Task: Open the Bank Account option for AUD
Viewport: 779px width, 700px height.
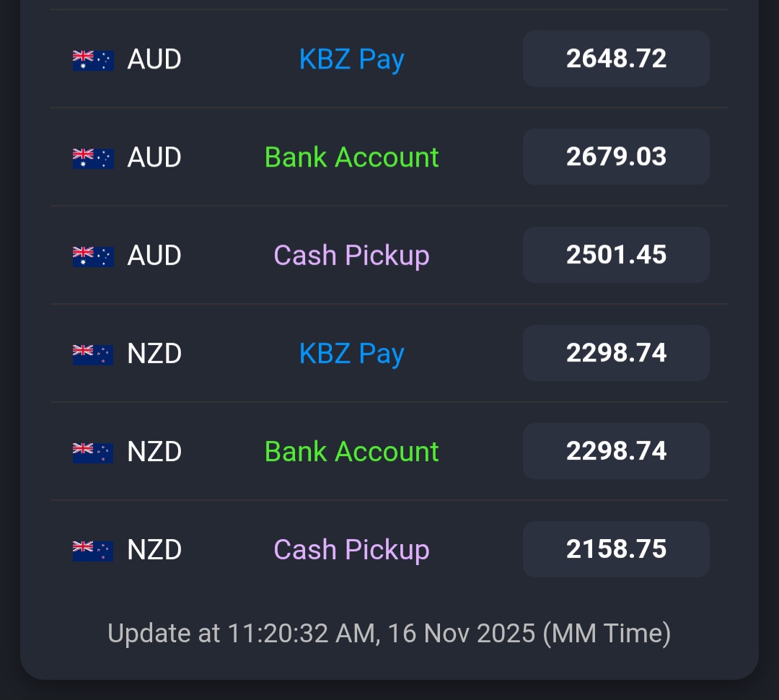Action: tap(351, 157)
